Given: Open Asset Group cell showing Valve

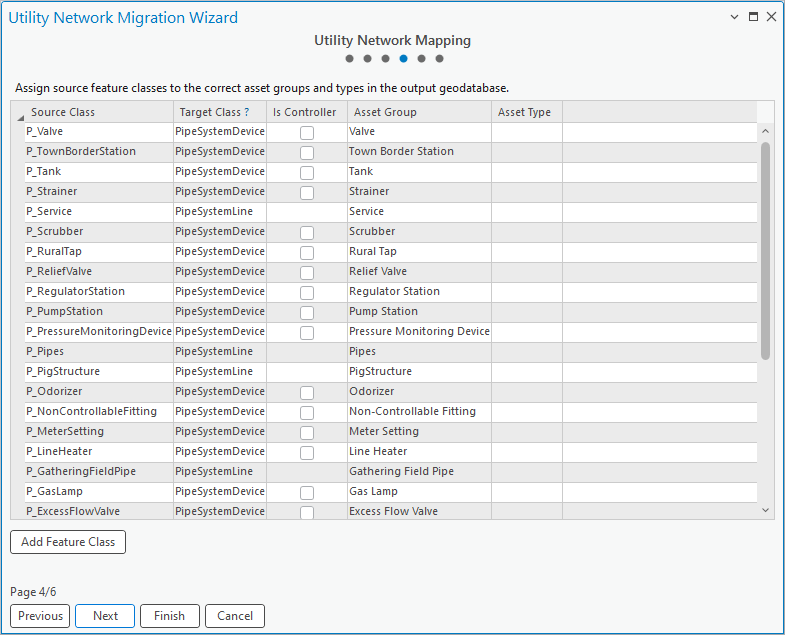Looking at the screenshot, I should pyautogui.click(x=420, y=132).
